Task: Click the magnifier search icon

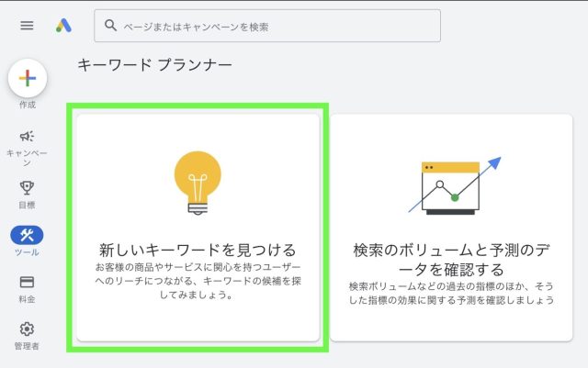Action: click(x=111, y=27)
